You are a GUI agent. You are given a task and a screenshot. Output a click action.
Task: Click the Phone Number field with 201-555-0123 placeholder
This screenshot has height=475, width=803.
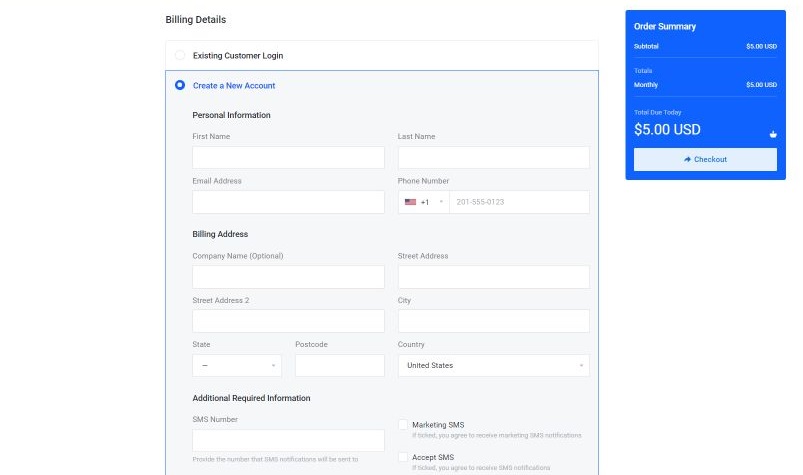pyautogui.click(x=519, y=202)
